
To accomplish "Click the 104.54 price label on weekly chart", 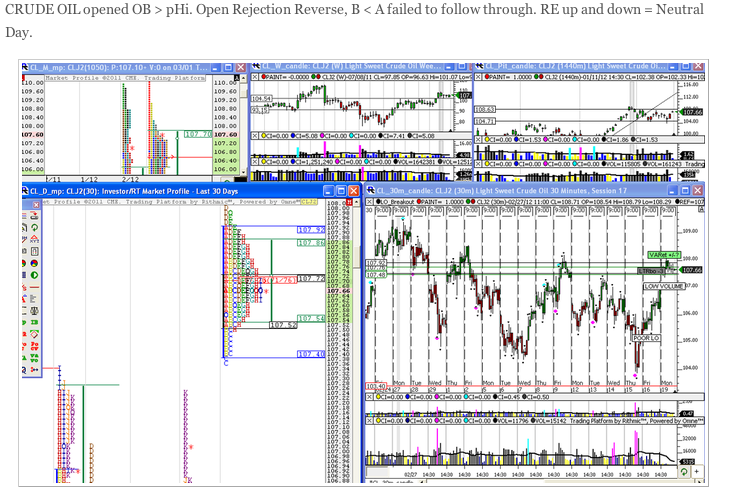I will (261, 99).
